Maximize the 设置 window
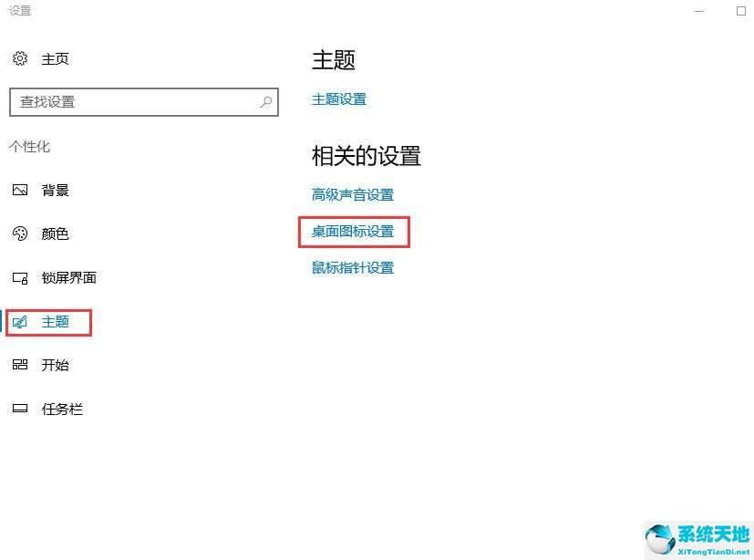 (740, 10)
